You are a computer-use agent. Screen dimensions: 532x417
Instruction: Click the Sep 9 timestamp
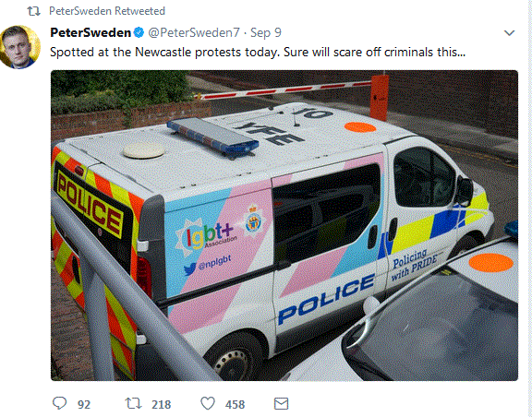pos(266,32)
